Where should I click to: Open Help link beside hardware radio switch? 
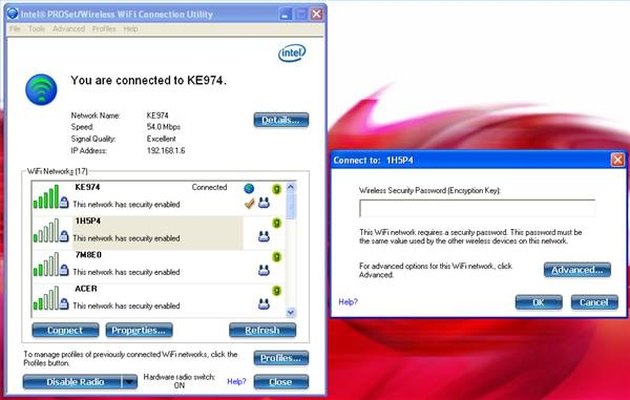point(236,382)
